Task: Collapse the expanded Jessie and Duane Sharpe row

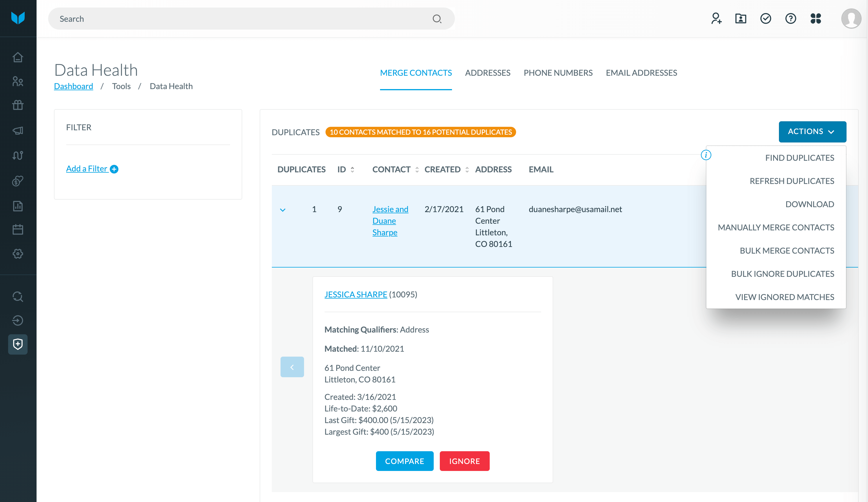Action: click(x=283, y=210)
